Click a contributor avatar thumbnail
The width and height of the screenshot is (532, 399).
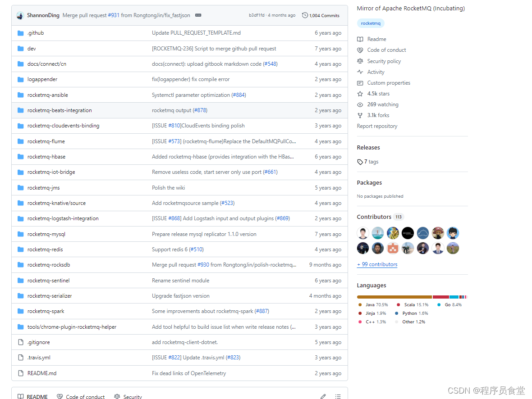[363, 233]
